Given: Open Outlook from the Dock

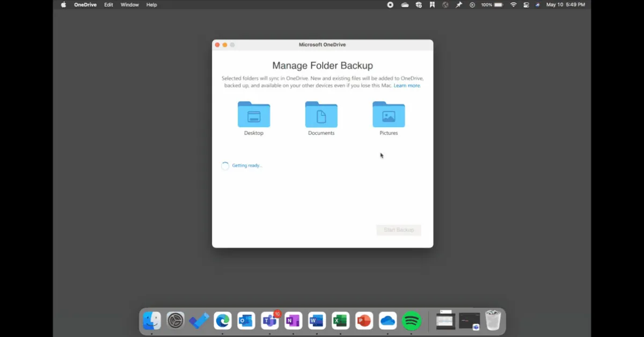Looking at the screenshot, I should 246,321.
